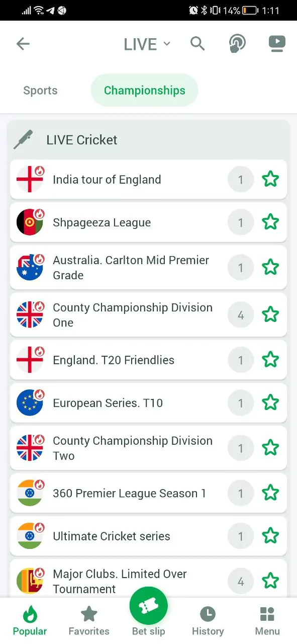Open the search magnifier icon
The image size is (297, 644).
click(x=197, y=44)
